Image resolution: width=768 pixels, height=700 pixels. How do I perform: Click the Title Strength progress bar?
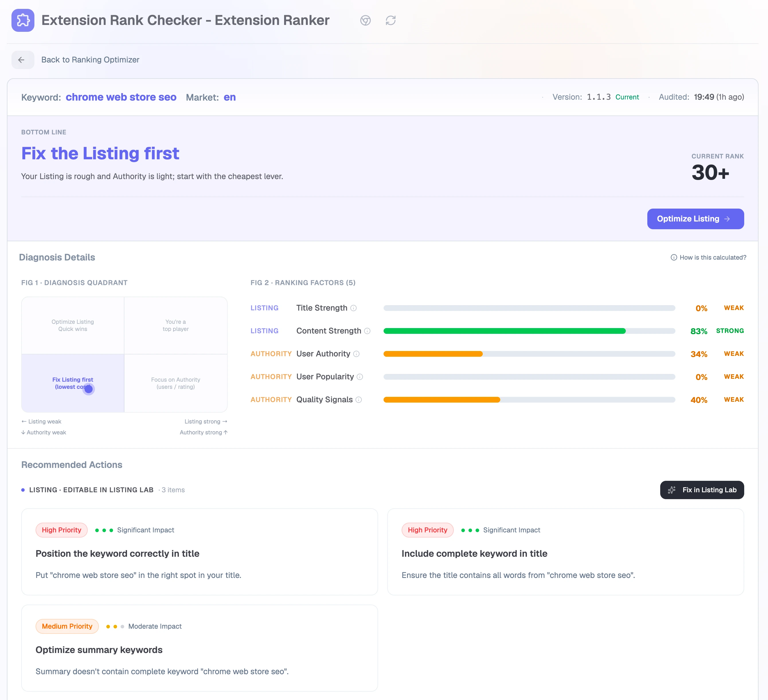click(x=529, y=308)
